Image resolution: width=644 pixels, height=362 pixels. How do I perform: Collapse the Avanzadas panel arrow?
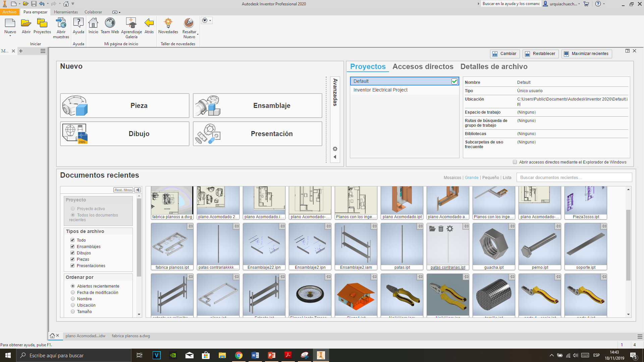[x=335, y=157]
